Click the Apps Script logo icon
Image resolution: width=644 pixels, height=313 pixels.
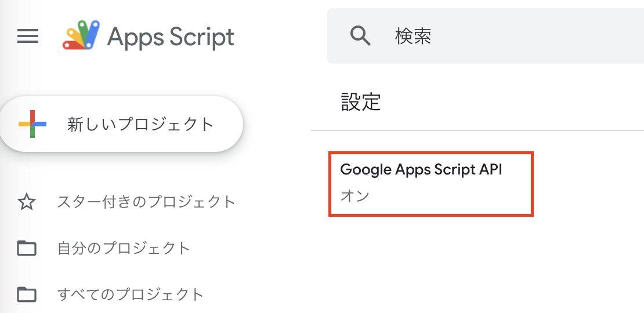pos(81,36)
